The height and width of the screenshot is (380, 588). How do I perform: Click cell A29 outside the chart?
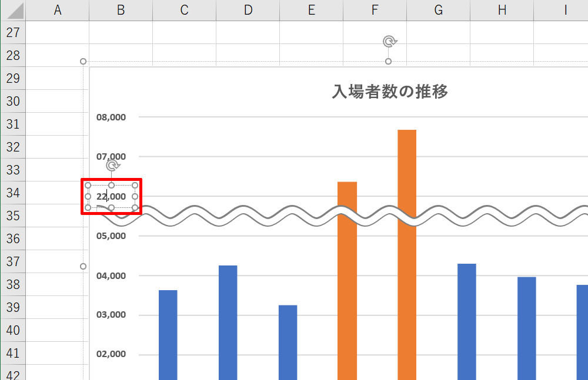(57, 78)
